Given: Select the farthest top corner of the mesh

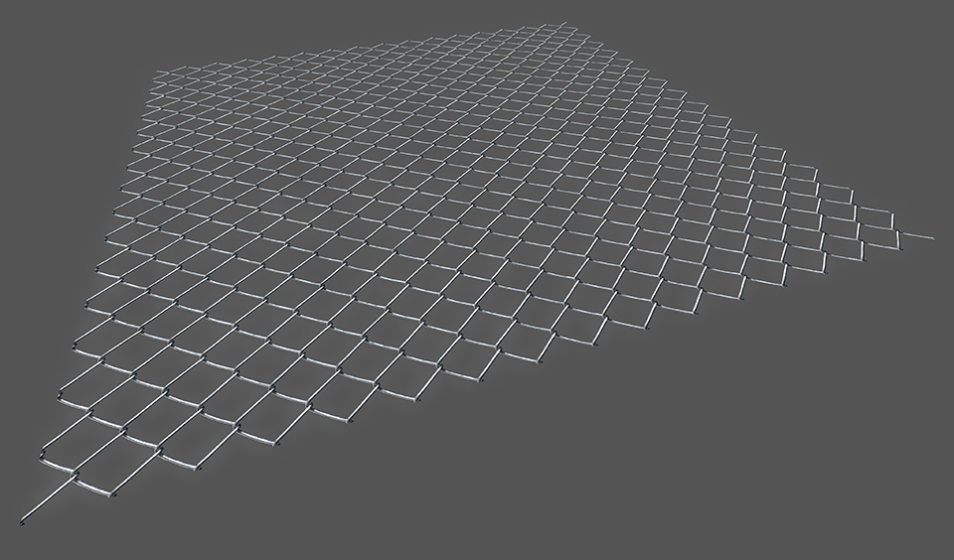Looking at the screenshot, I should coord(561,24).
